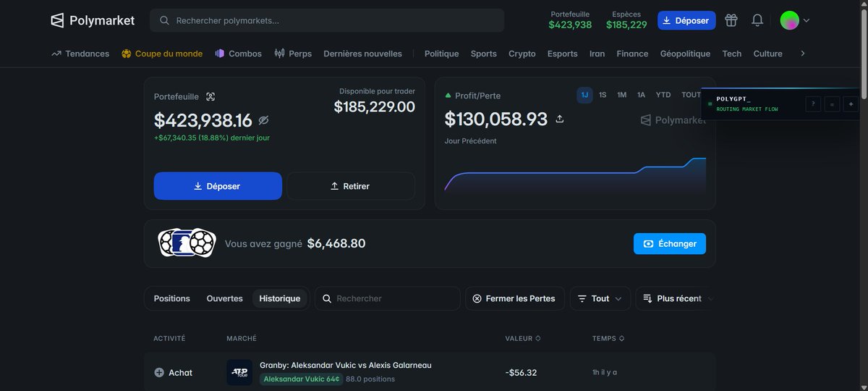Open Dernières nouvelles in navigation

[362, 54]
